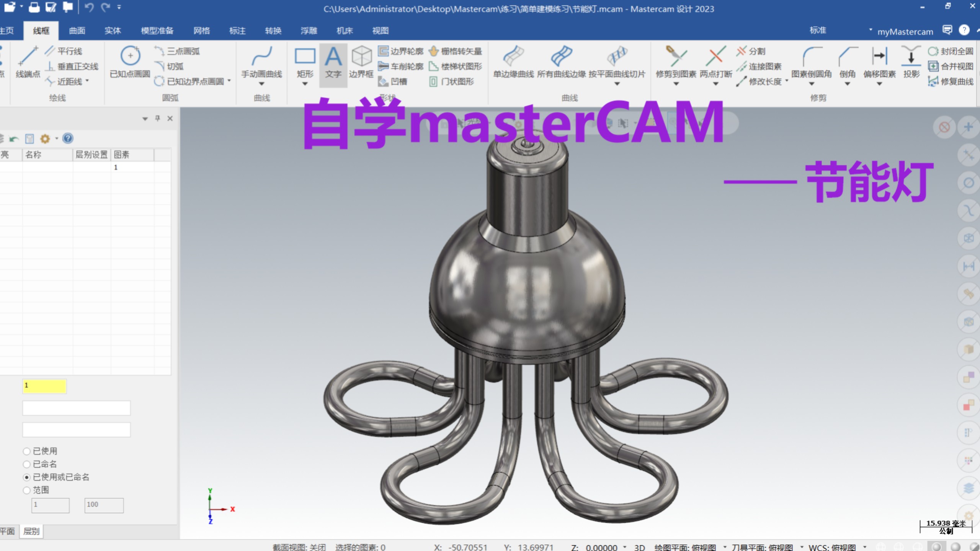Open the levels panel options dropdown arrow
Screen dimensions: 980x551
point(57,139)
